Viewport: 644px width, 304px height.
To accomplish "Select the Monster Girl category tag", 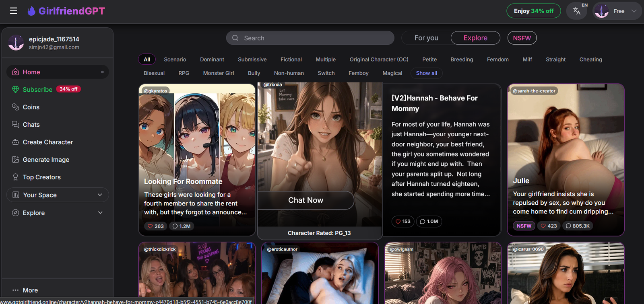I will point(219,73).
